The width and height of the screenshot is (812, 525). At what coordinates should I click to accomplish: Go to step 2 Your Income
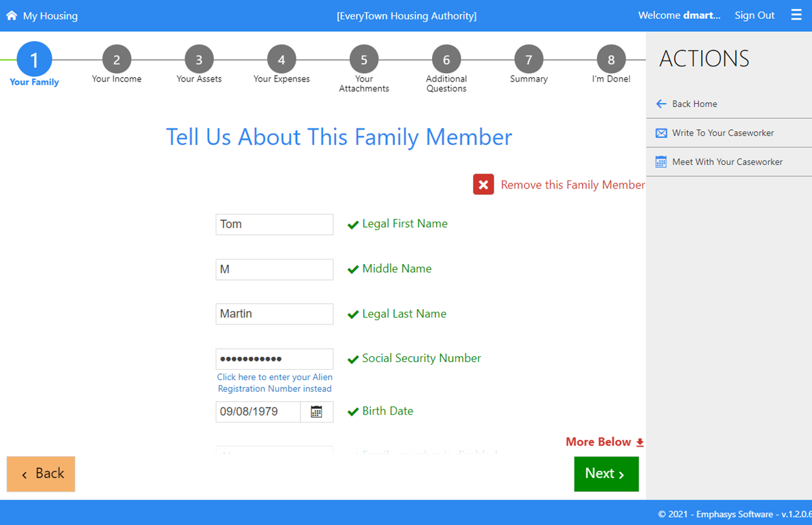[117, 60]
